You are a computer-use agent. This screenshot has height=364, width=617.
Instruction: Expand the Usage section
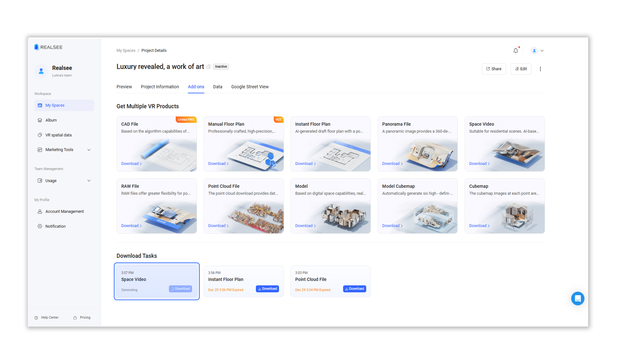[x=89, y=180]
